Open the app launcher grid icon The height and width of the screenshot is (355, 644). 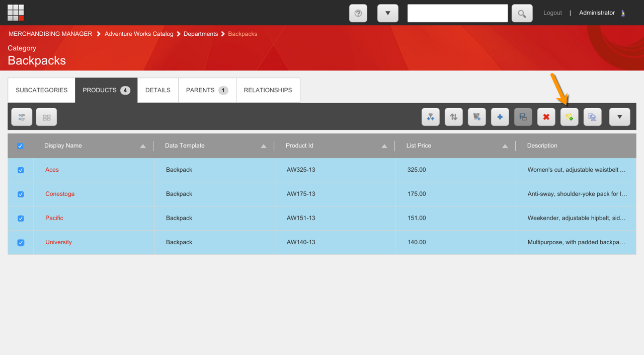16,13
